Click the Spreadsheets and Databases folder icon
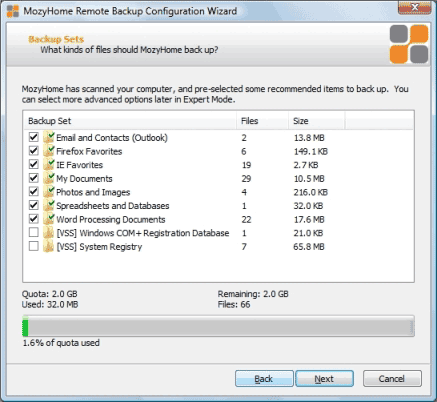Image resolution: width=437 pixels, height=402 pixels. 49,206
